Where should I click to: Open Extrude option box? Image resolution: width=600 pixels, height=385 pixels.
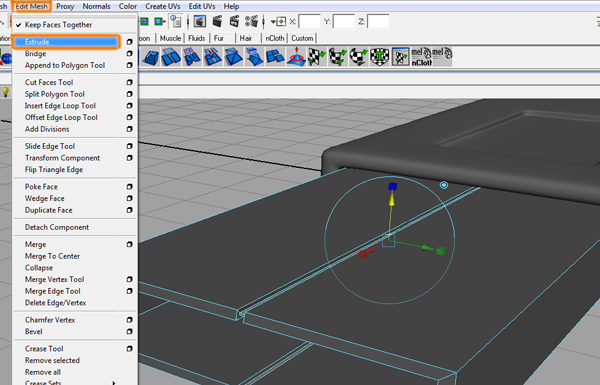click(x=129, y=42)
